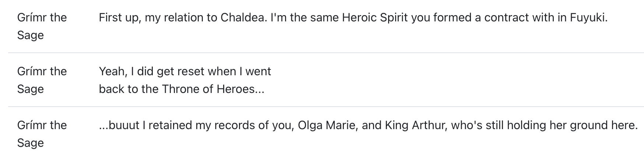Image resolution: width=644 pixels, height=159 pixels.
Task: Click Grímr the Sage name in third row
Action: point(42,134)
